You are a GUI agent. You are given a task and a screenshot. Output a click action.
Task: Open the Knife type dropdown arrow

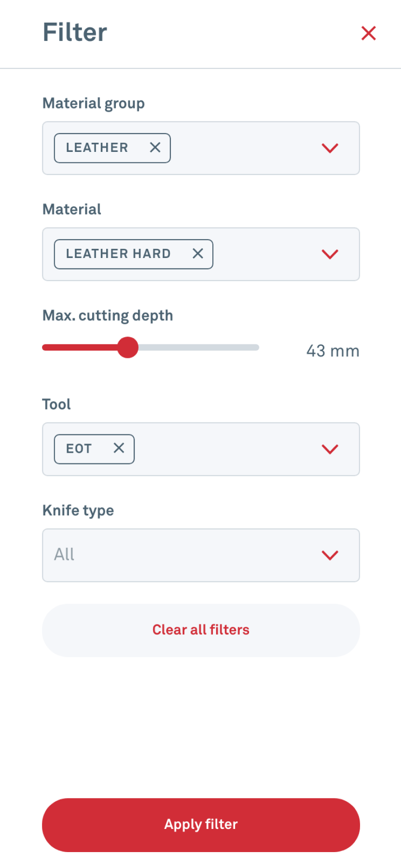pyautogui.click(x=330, y=555)
